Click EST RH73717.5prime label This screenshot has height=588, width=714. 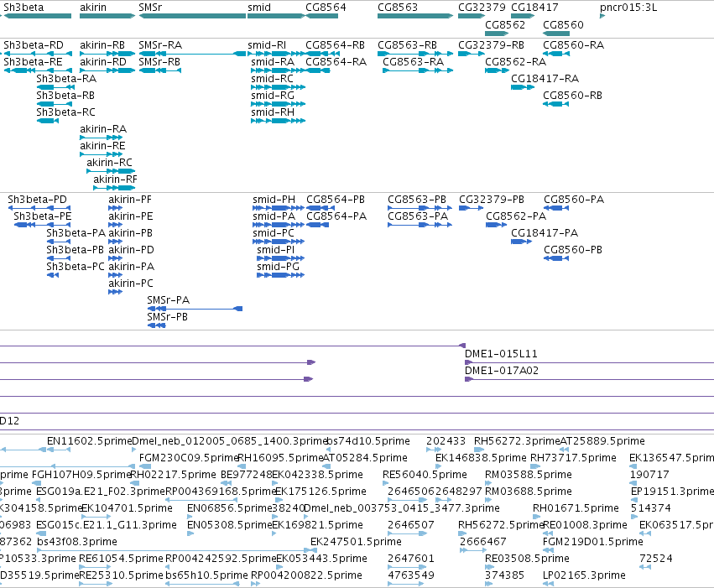(574, 458)
